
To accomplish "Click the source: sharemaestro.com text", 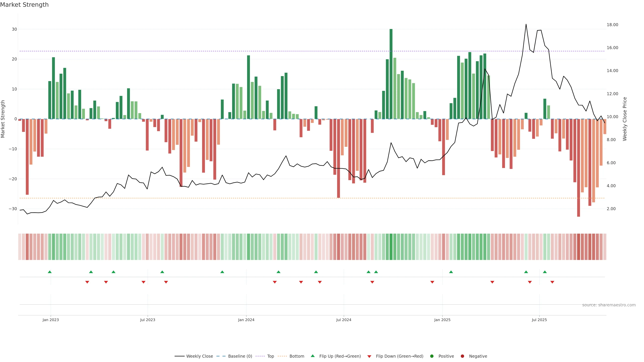I will (x=609, y=305).
